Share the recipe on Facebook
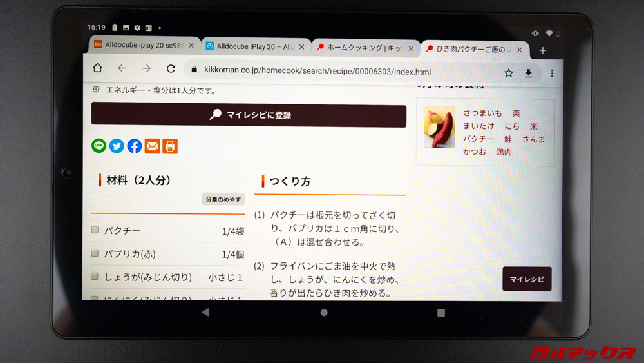Image resolution: width=644 pixels, height=363 pixels. pos(135,146)
